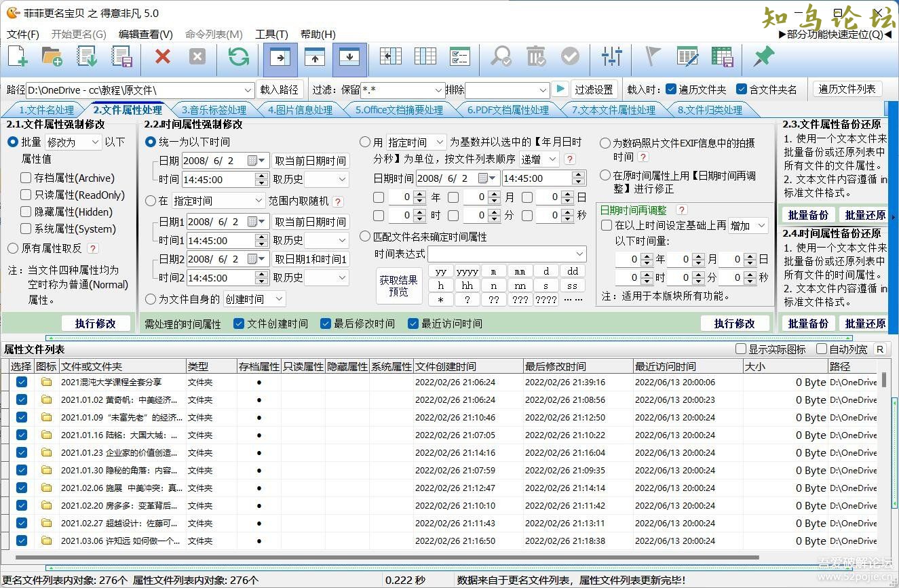Toggle row checkbox for 2021.02.20 房多多
The image size is (899, 588).
click(22, 505)
